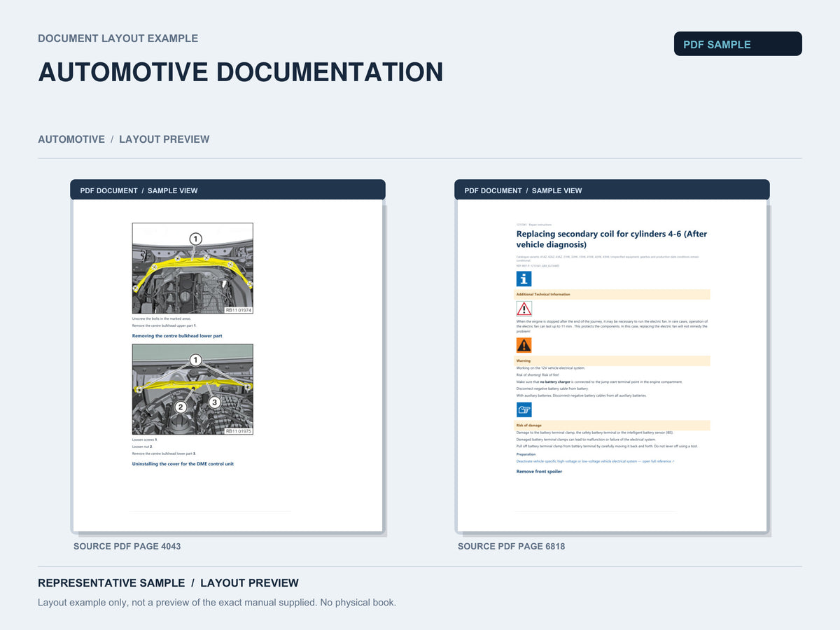The image size is (840, 630).
Task: Click the 'no battery charger' instruction line
Action: pyautogui.click(x=599, y=382)
